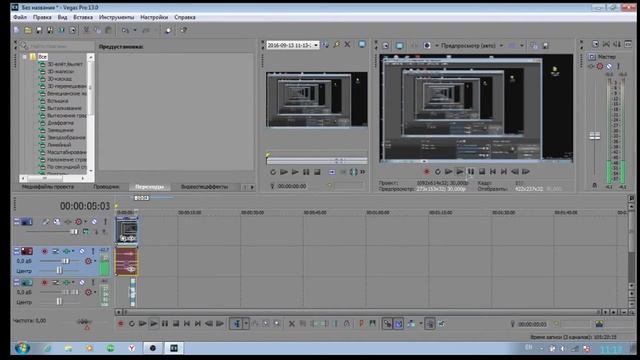Pause playback in the bottom transport bar

(x=165, y=324)
